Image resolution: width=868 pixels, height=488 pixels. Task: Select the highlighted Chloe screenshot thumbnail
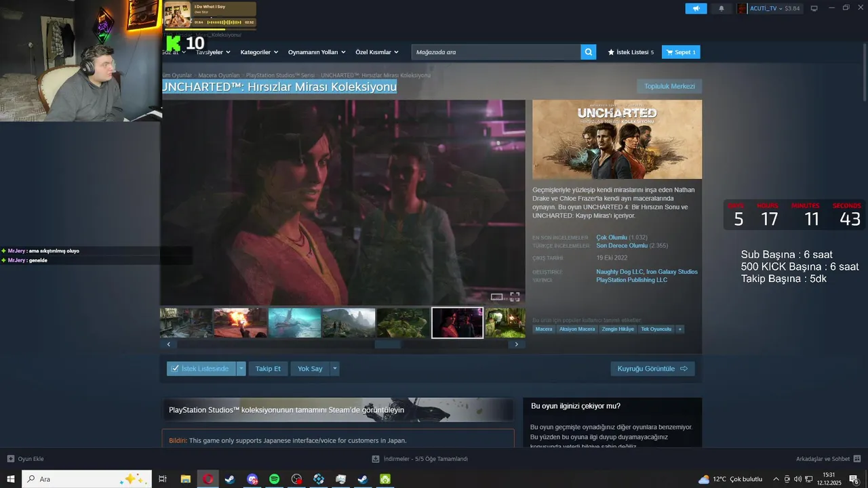click(x=457, y=323)
